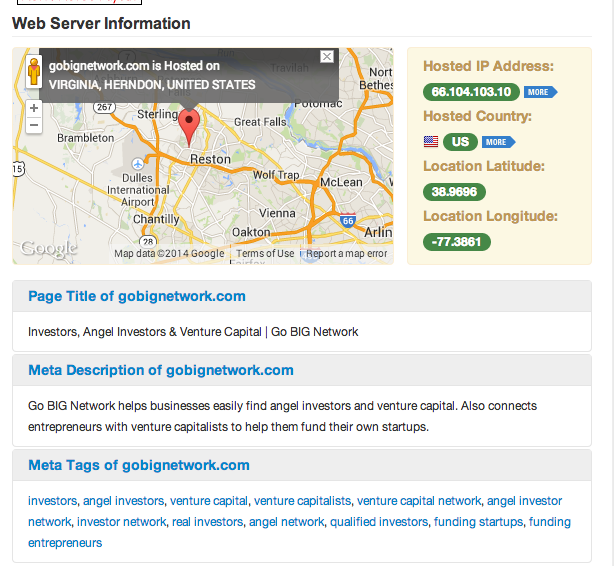The height and width of the screenshot is (566, 614).
Task: Close the map info popup
Action: point(327,57)
